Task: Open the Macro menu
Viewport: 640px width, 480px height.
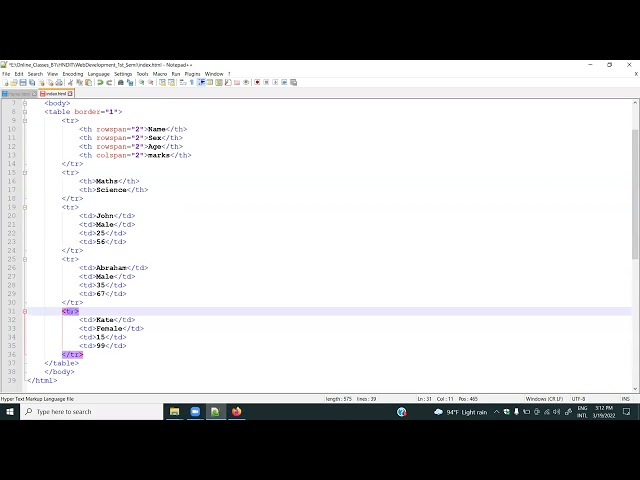Action: click(x=160, y=74)
